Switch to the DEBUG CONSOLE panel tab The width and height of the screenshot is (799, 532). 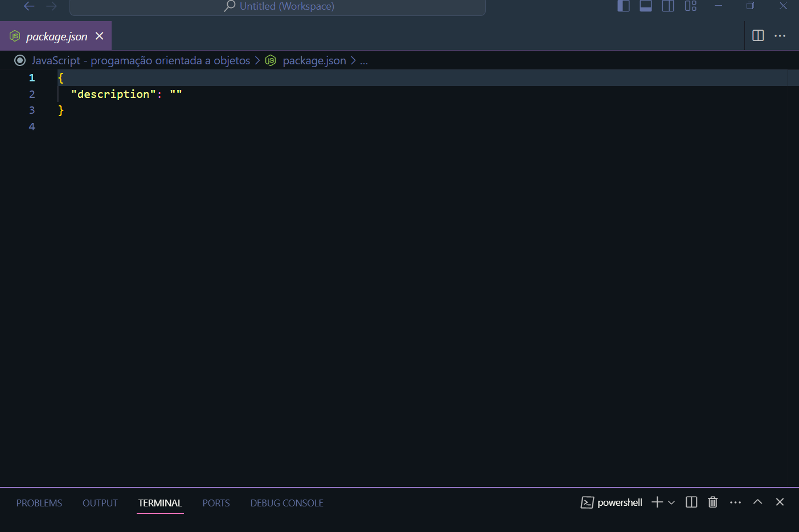click(287, 503)
